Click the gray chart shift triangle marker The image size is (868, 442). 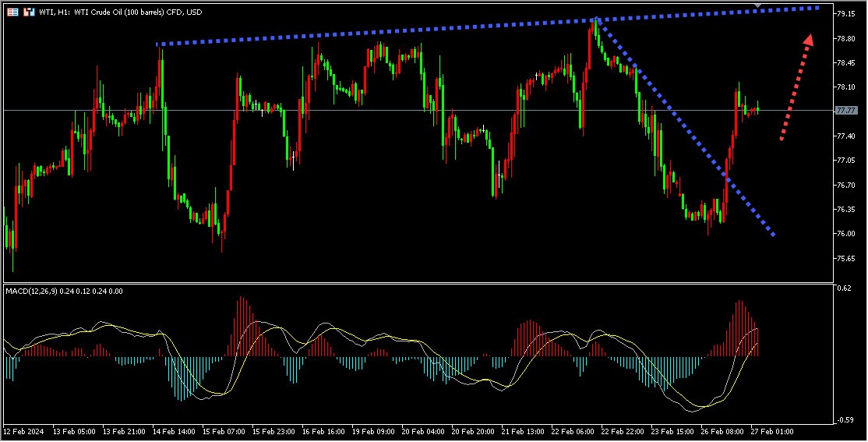coord(758,5)
